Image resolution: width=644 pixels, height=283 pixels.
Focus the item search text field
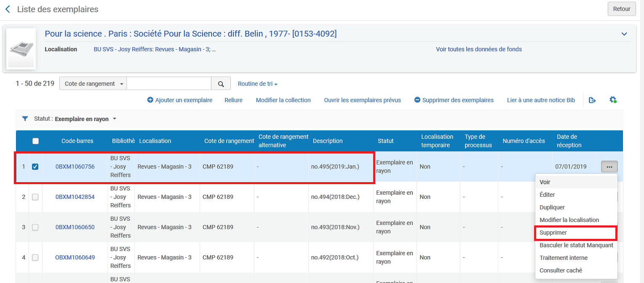[x=169, y=84]
